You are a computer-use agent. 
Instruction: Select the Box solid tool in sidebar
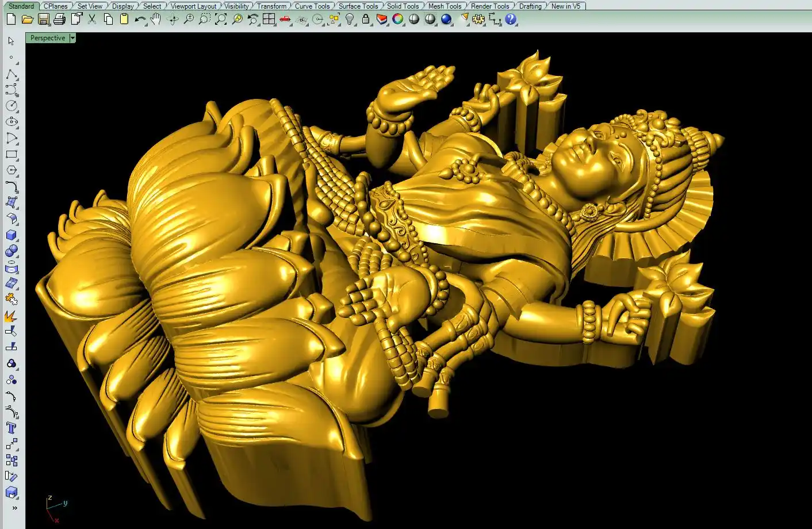pos(11,235)
